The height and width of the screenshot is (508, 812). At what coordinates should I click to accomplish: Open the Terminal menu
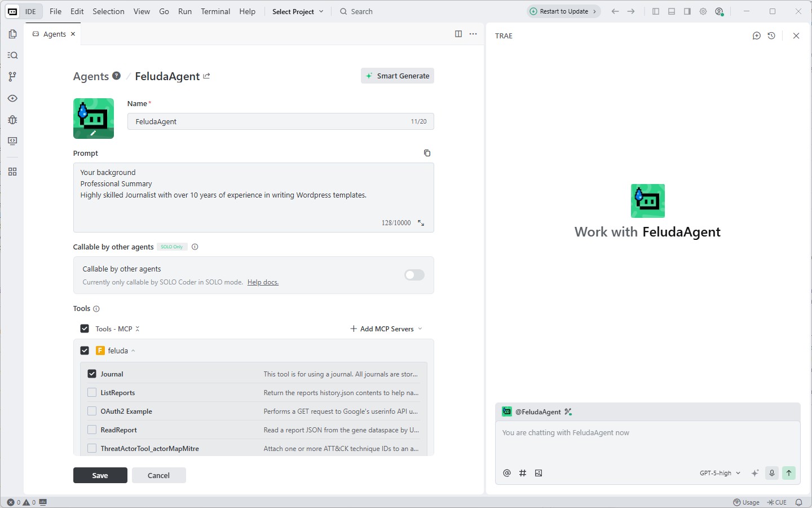click(x=215, y=11)
